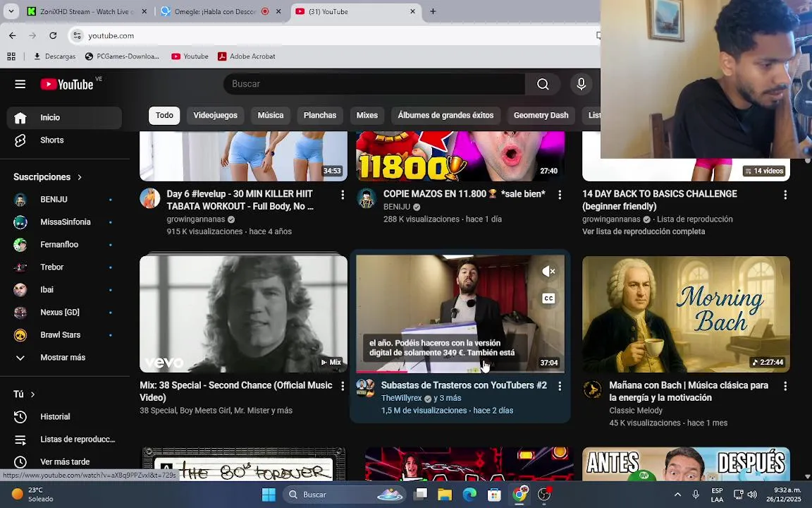Image resolution: width=812 pixels, height=508 pixels.
Task: Go to Inicio in sidebar
Action: 64,118
